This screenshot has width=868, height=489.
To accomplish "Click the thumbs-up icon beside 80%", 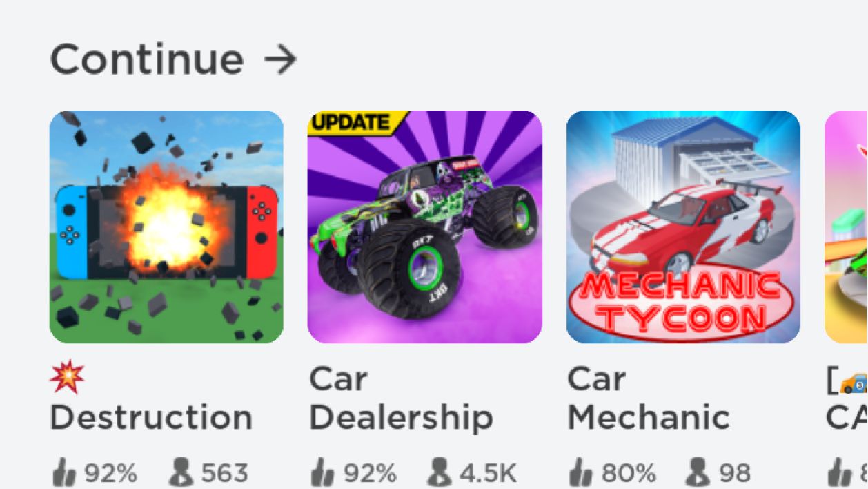I will click(582, 474).
